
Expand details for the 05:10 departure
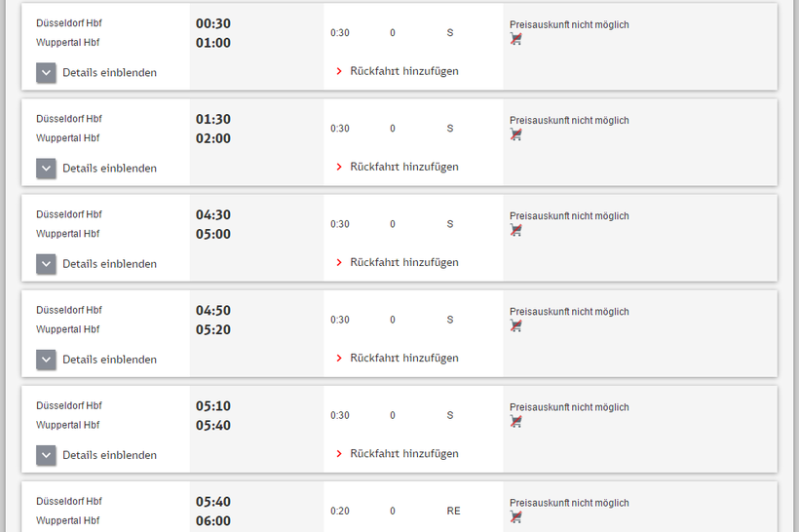pyautogui.click(x=46, y=454)
